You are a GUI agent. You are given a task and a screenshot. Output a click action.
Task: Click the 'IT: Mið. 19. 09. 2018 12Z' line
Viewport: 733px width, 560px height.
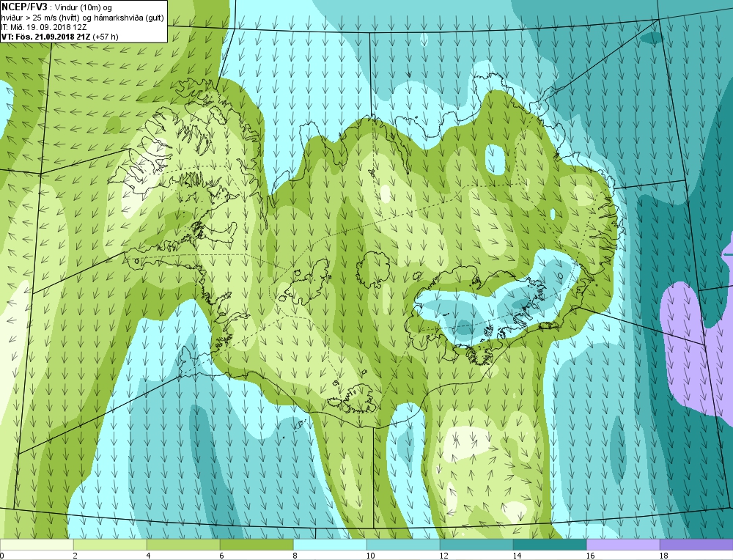click(44, 27)
